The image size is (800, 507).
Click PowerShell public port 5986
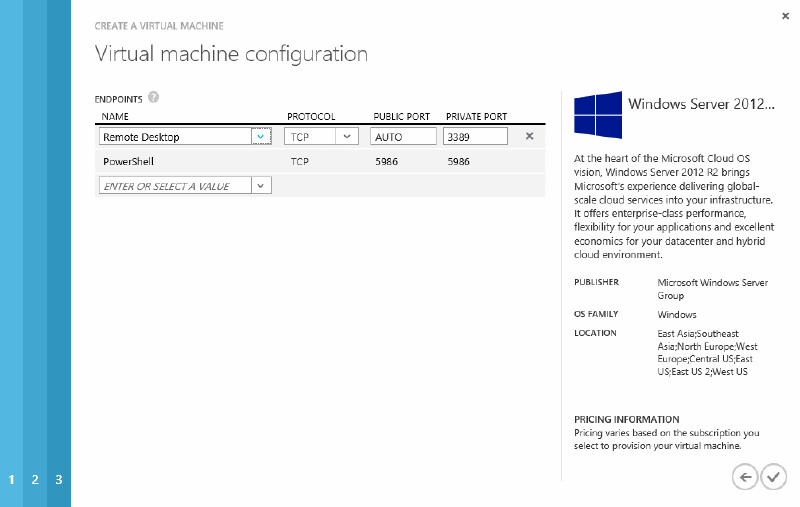(x=386, y=161)
